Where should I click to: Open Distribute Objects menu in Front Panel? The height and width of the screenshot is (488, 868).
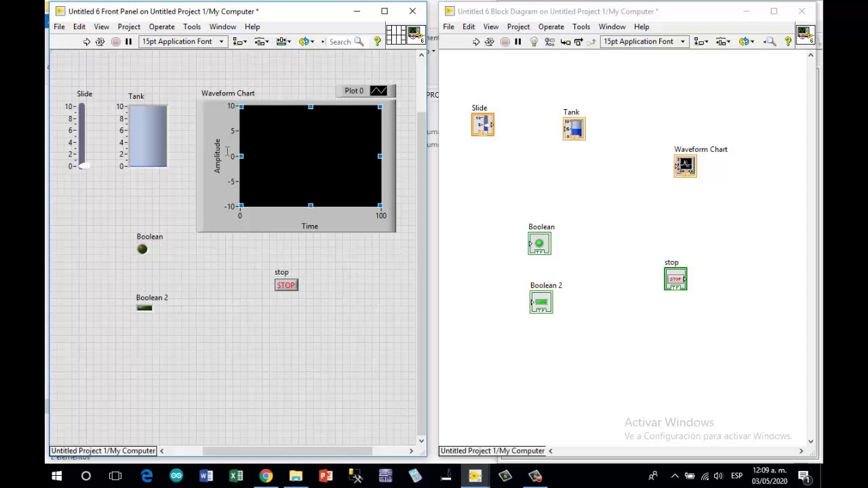click(x=262, y=42)
